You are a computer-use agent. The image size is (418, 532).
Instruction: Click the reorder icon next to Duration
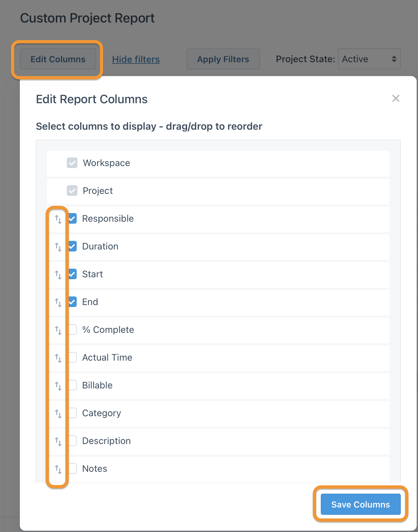tap(58, 246)
